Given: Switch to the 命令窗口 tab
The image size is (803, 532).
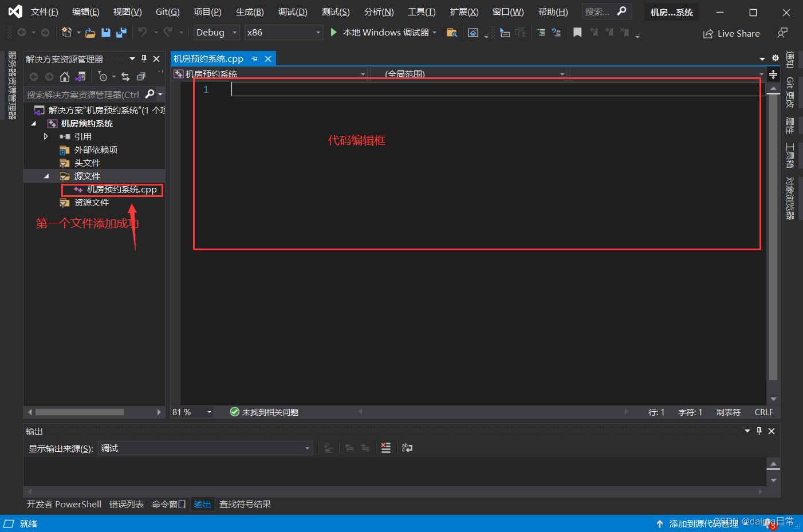Looking at the screenshot, I should tap(169, 505).
